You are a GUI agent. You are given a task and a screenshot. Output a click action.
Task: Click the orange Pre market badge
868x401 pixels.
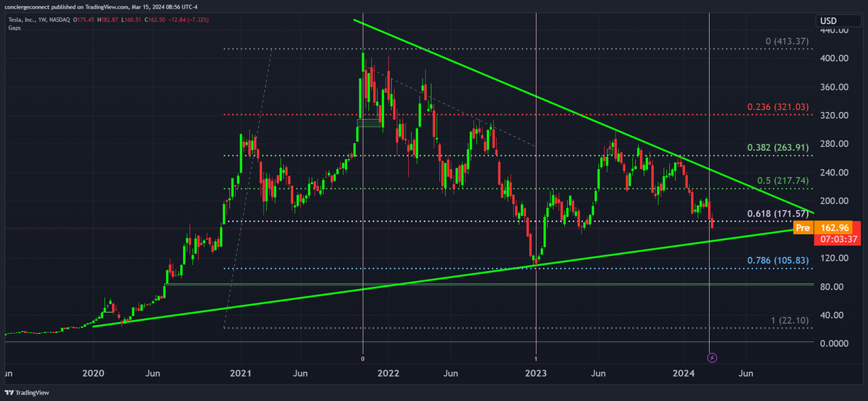[803, 228]
